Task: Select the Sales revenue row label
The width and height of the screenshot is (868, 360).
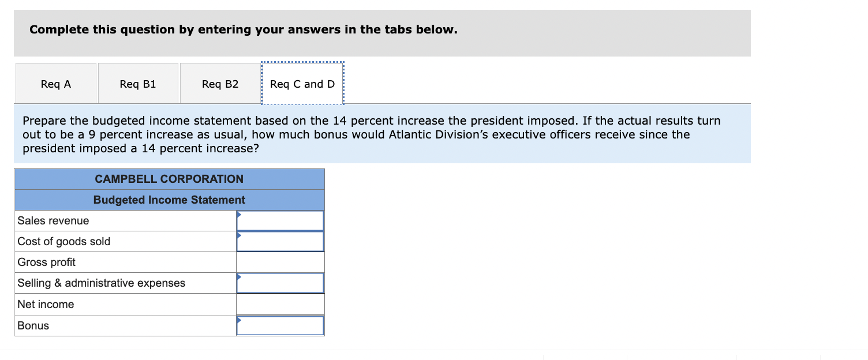Action: [53, 220]
